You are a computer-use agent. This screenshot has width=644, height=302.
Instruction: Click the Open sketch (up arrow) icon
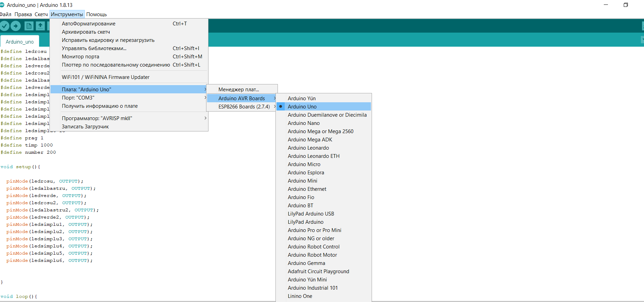(40, 26)
